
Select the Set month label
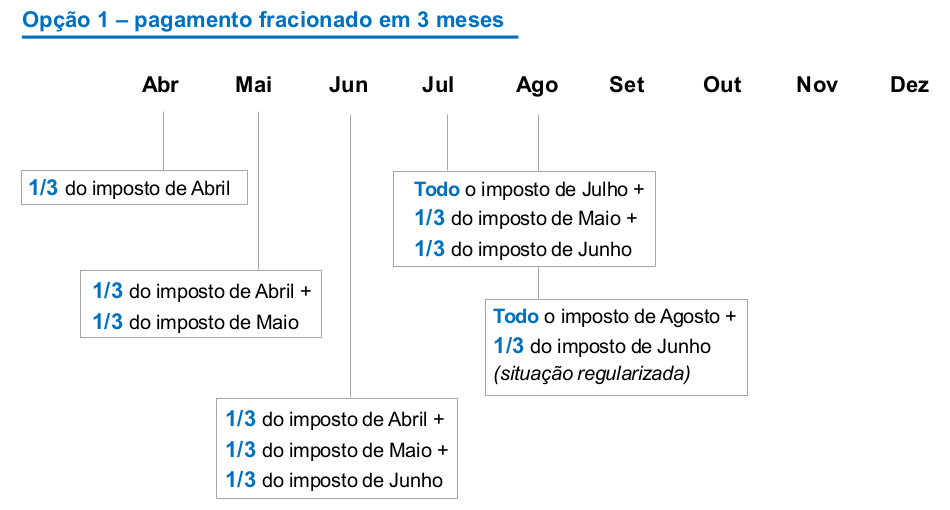[626, 85]
